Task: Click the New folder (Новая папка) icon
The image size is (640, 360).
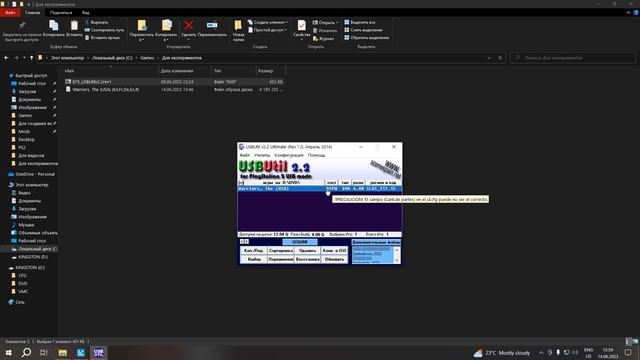Action: pos(238,26)
